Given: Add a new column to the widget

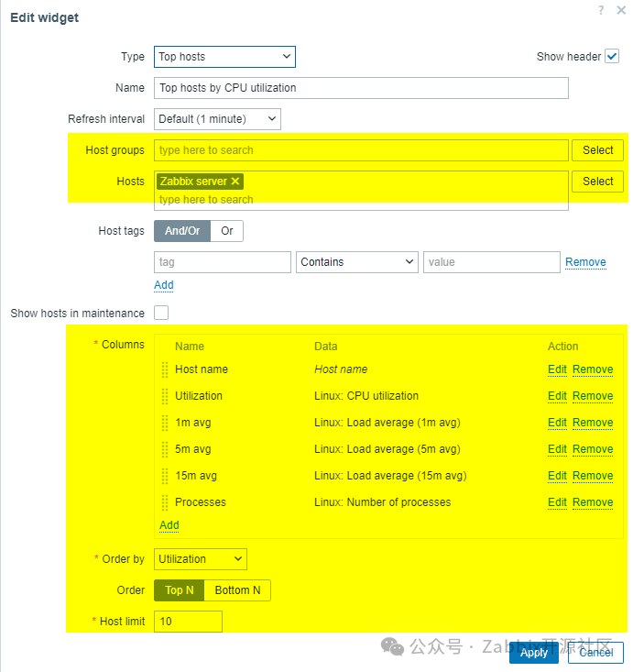Looking at the screenshot, I should [x=169, y=525].
